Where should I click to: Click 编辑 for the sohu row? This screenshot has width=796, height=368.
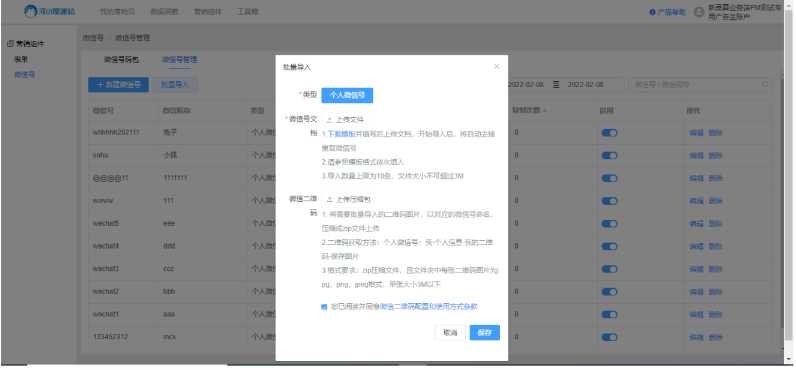tap(696, 155)
